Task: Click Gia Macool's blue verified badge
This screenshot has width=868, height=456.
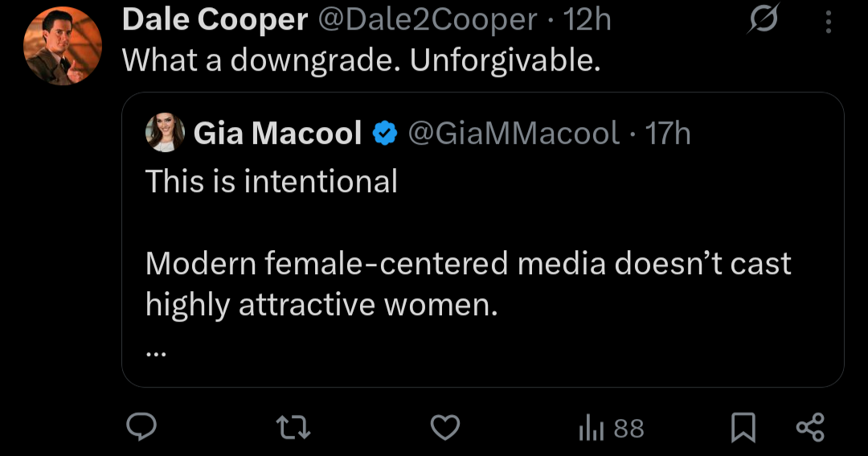Action: (387, 133)
